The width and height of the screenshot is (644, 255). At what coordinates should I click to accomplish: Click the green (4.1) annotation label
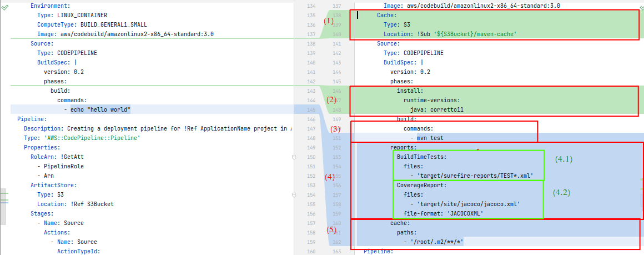pos(563,159)
